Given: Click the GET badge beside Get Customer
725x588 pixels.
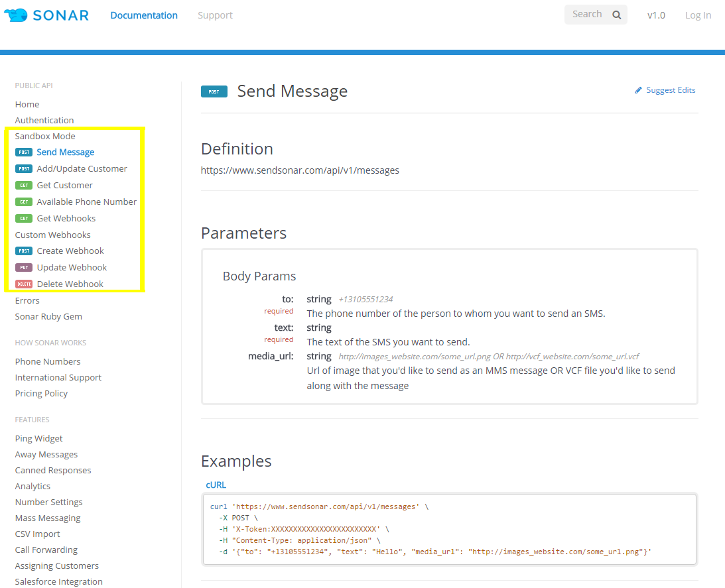Looking at the screenshot, I should [24, 186].
